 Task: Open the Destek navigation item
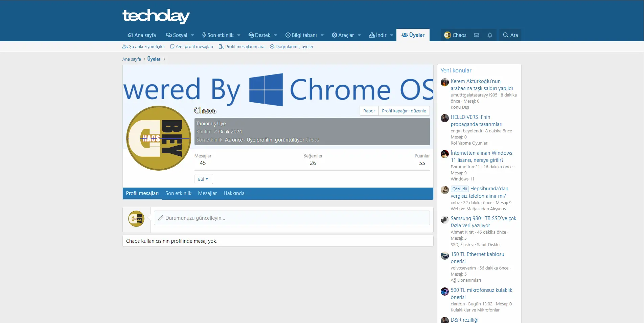tap(259, 35)
